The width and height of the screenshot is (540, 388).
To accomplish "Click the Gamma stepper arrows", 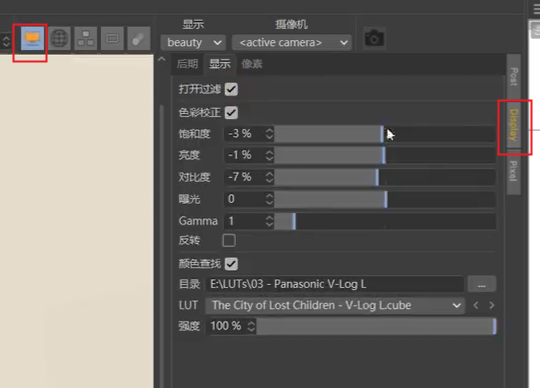I will point(269,221).
